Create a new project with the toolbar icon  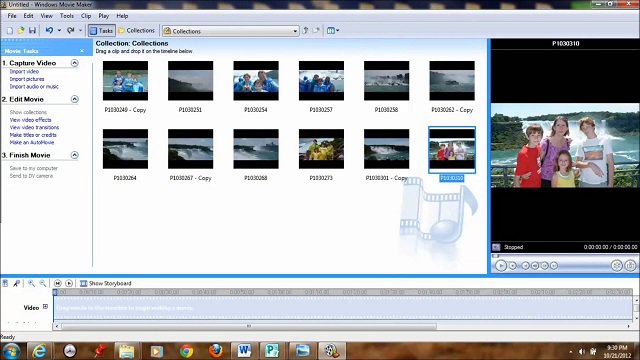click(x=10, y=31)
